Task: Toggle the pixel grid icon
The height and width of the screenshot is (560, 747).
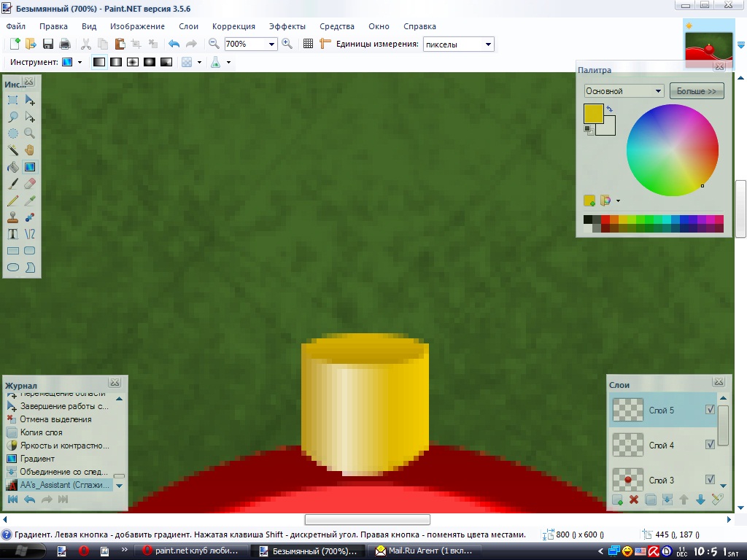Action: tap(309, 44)
